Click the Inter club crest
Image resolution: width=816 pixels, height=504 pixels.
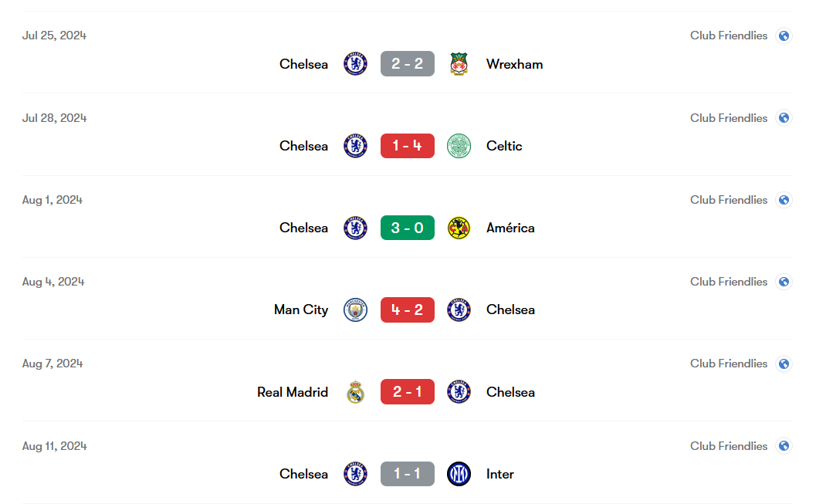(x=459, y=474)
